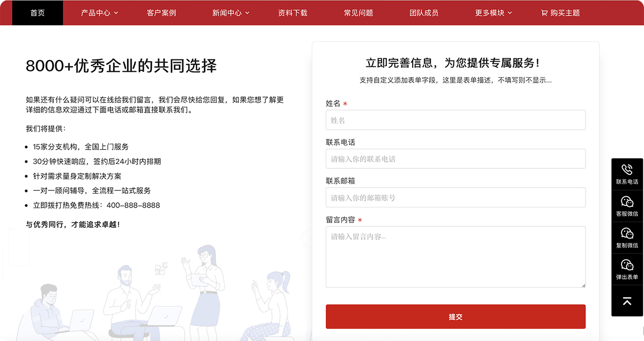Image resolution: width=644 pixels, height=341 pixels.
Task: Click the back-to-top arrow icon
Action: click(627, 301)
